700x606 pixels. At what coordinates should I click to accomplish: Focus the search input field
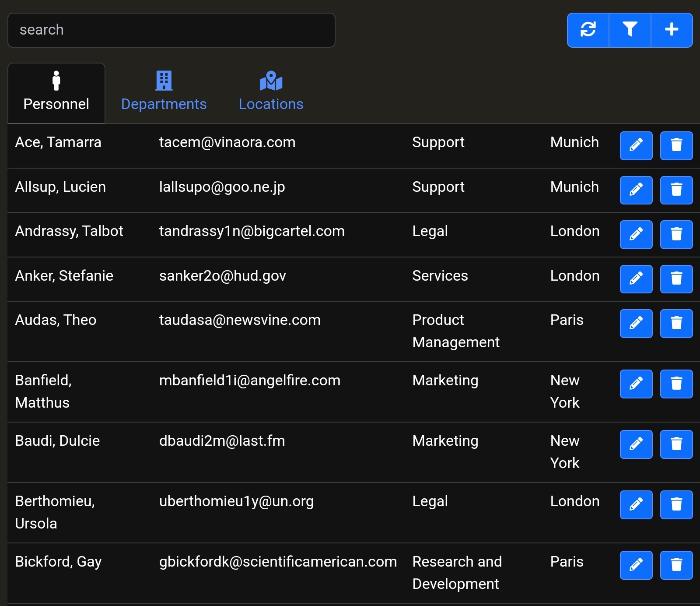tap(171, 30)
